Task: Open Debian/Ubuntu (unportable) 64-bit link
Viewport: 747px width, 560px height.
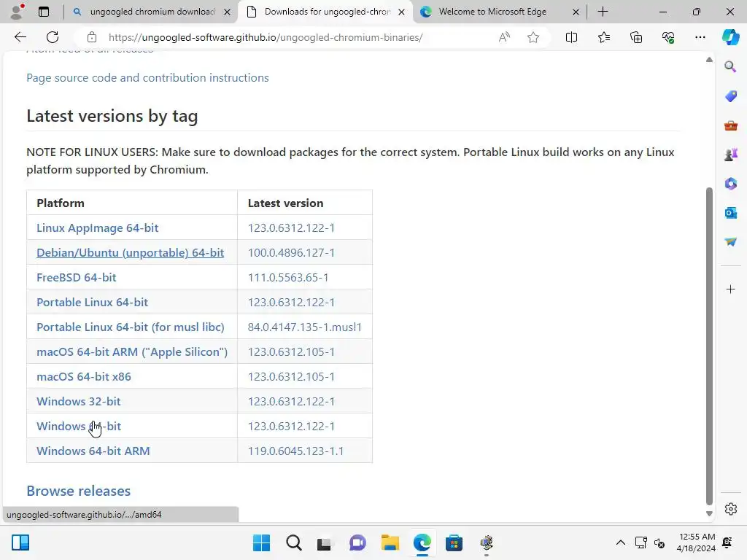Action: point(130,252)
